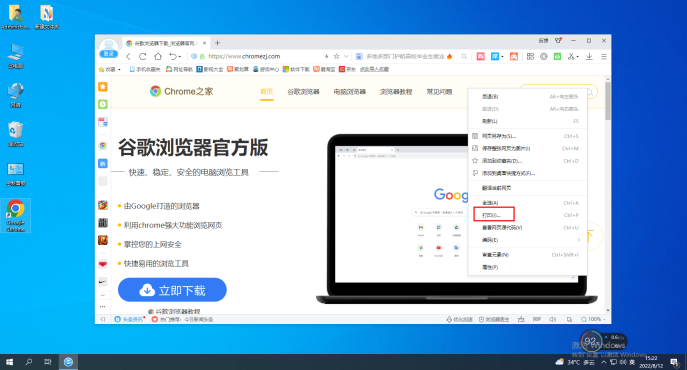Open the 网址导航 bookmark
Viewport: 687px width, 370px height.
(x=179, y=69)
